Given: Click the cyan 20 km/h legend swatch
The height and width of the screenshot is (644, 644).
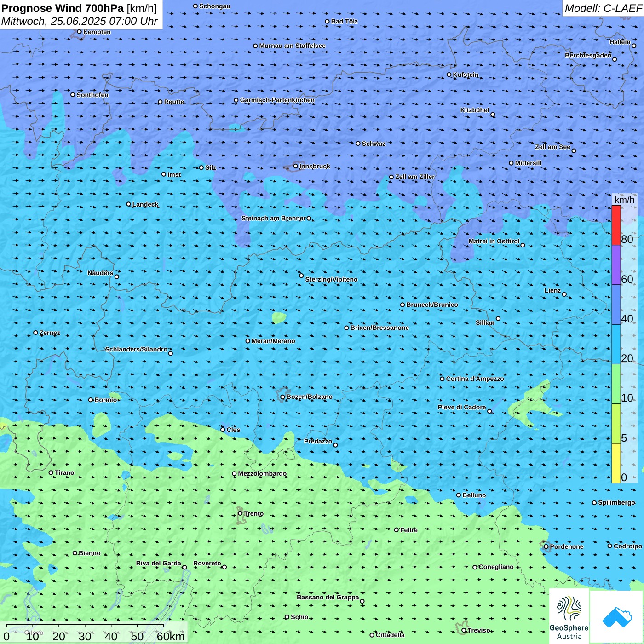Looking at the screenshot, I should pyautogui.click(x=616, y=345).
